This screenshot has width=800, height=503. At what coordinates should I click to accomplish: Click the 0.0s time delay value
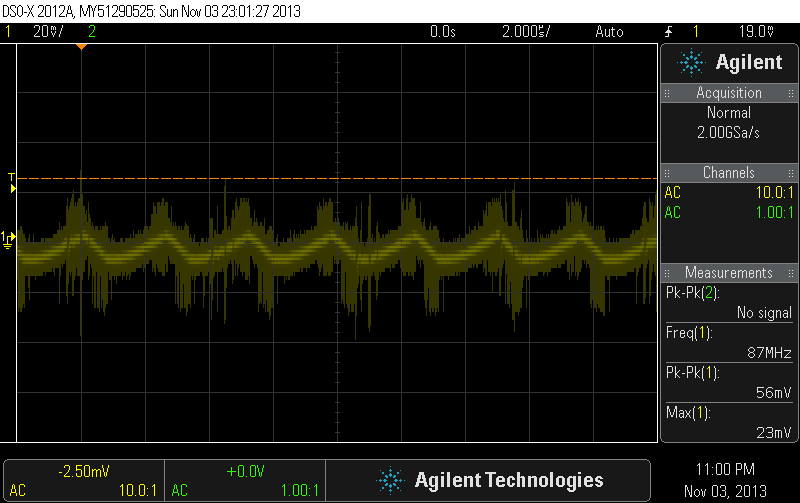coord(442,32)
